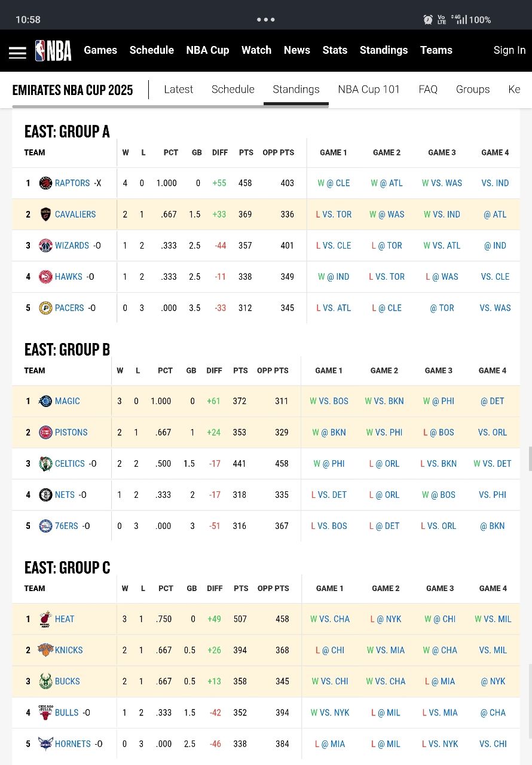
Task: Click the Hawks team logo
Action: pos(45,277)
